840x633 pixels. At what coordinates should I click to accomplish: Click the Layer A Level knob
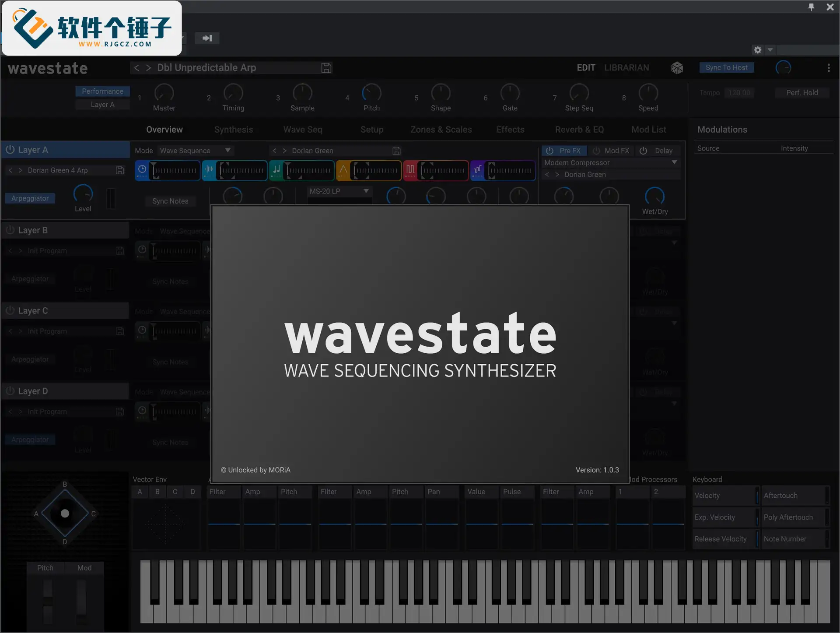pyautogui.click(x=83, y=194)
